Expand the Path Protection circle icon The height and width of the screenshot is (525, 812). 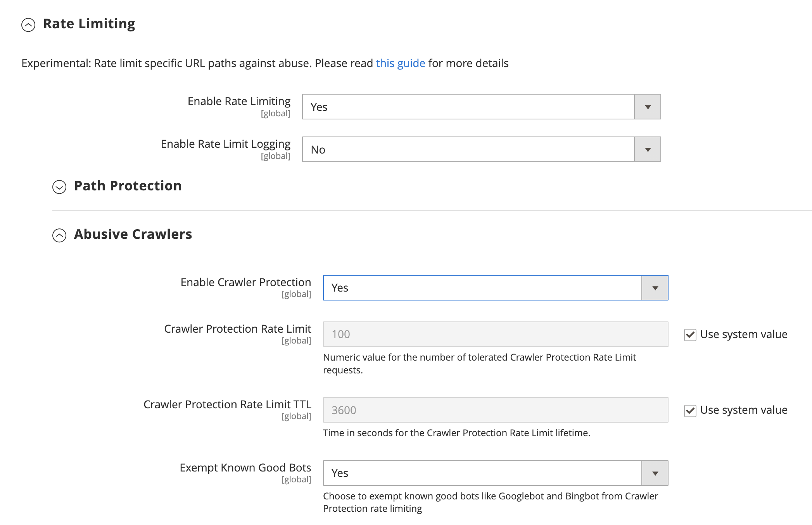click(59, 187)
